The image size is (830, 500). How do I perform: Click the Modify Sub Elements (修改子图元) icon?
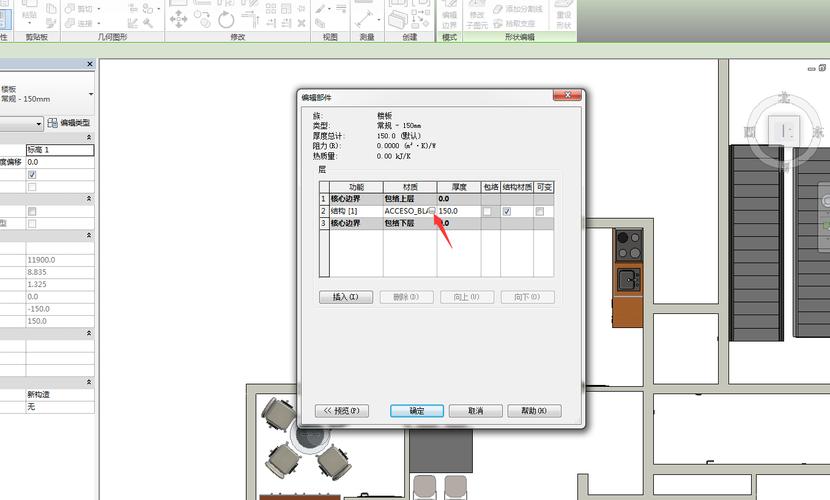click(478, 16)
